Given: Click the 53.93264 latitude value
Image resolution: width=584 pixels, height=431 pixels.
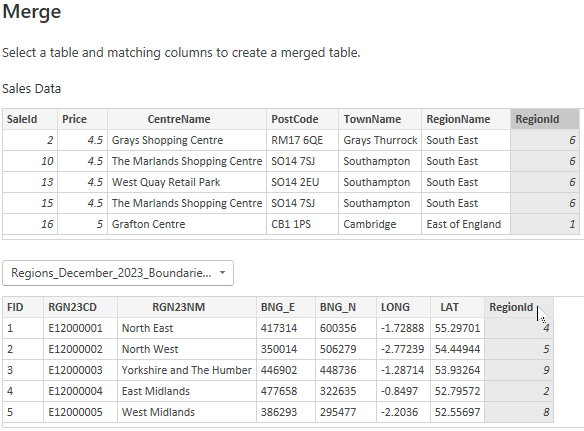Looking at the screenshot, I should point(457,370).
